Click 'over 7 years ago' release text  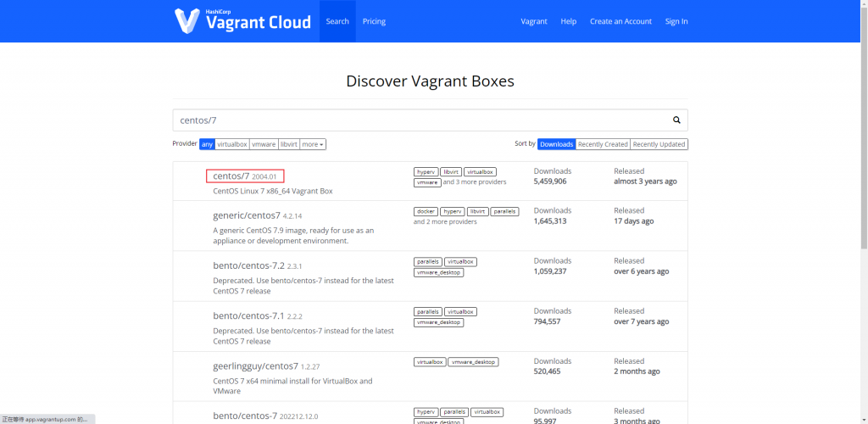(x=642, y=321)
